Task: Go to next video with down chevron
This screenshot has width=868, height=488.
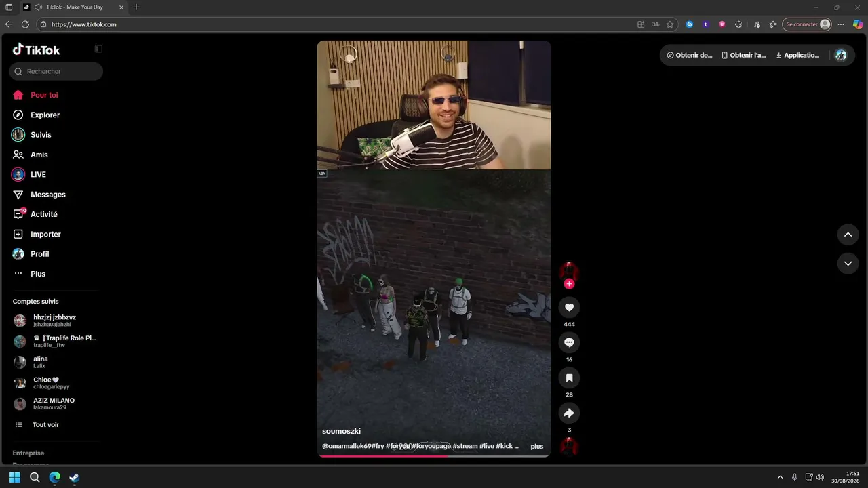Action: [848, 264]
